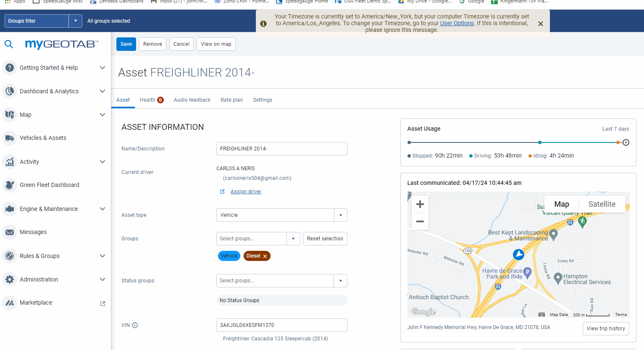
Task: Click Reset selection button
Action: [x=325, y=239]
